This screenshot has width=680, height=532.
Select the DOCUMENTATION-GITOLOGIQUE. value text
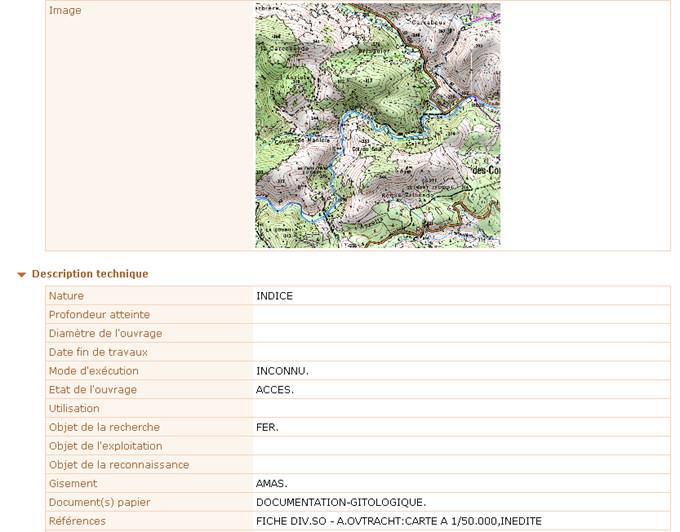click(x=341, y=502)
